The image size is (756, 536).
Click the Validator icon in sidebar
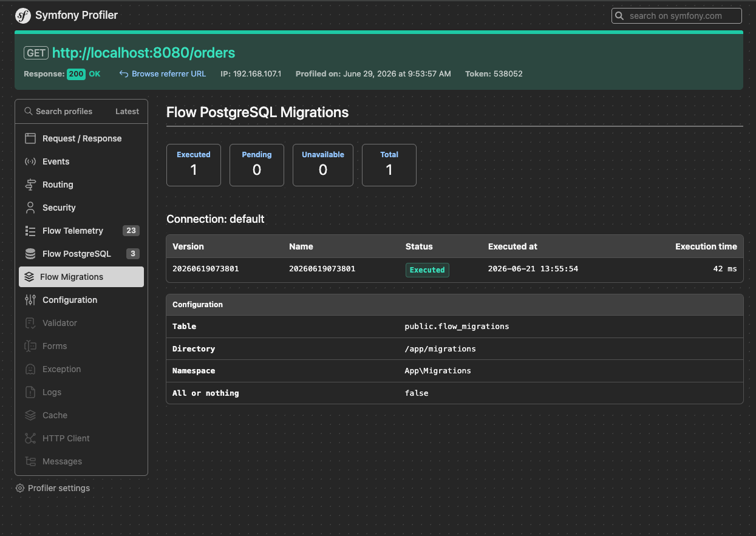point(30,323)
